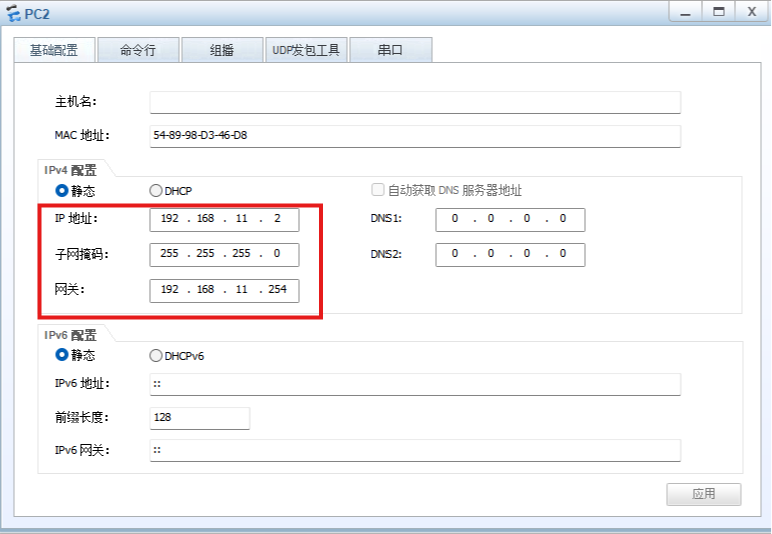Click the 前缀长度 field showing 128
The width and height of the screenshot is (772, 534).
pyautogui.click(x=199, y=418)
